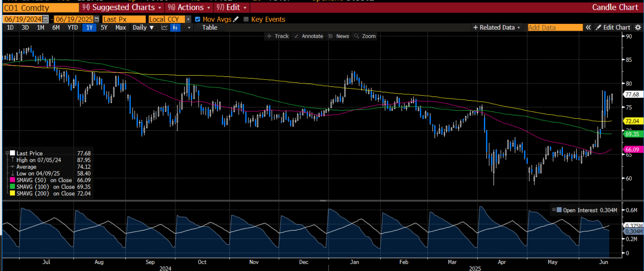This screenshot has width=644, height=271.
Task: Click the Edit Chart button
Action: pos(613,27)
